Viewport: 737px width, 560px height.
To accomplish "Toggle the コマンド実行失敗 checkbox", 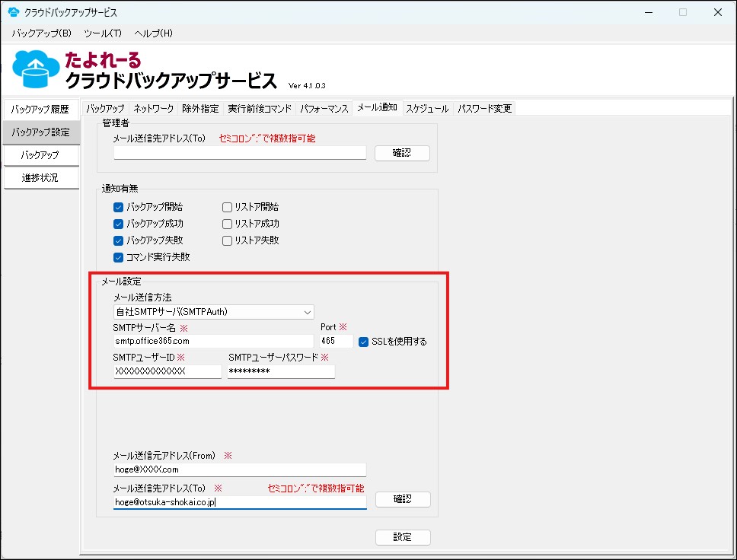I will pos(118,257).
